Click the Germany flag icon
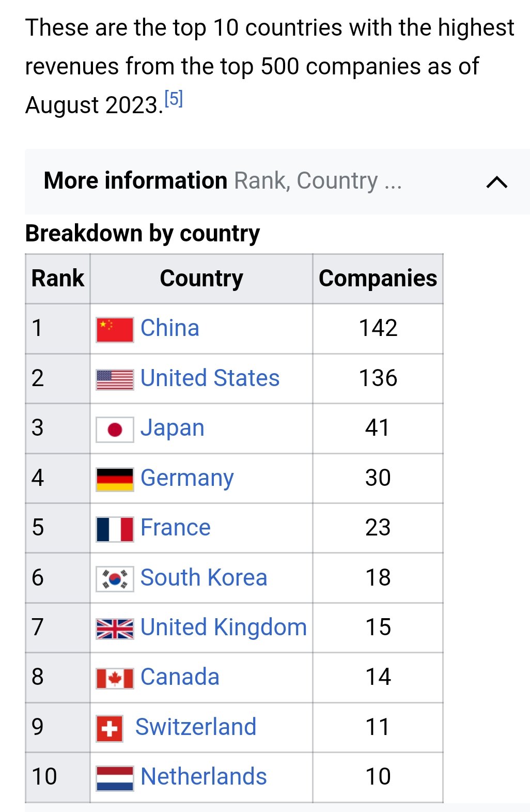 pos(115,479)
